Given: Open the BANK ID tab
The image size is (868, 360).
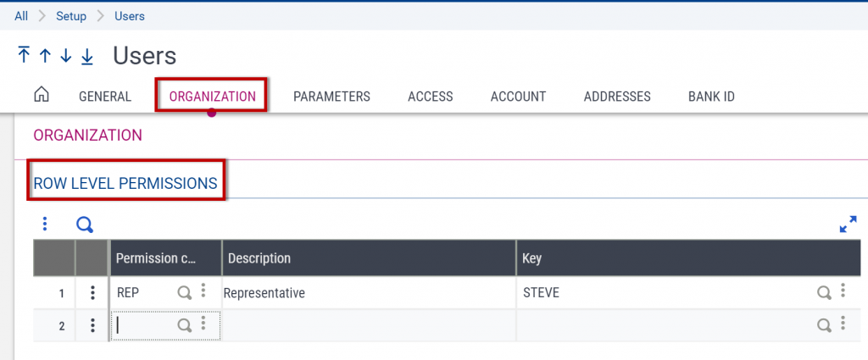Looking at the screenshot, I should (x=711, y=97).
